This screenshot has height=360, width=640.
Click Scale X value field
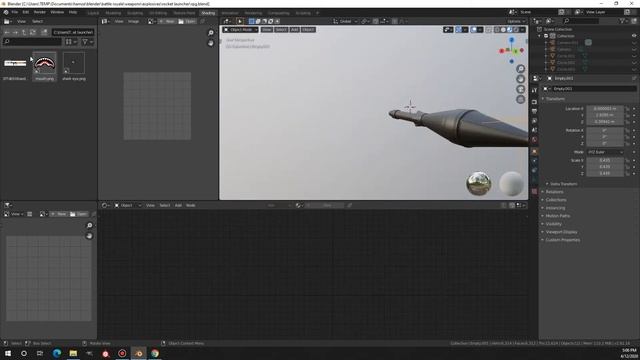click(604, 160)
